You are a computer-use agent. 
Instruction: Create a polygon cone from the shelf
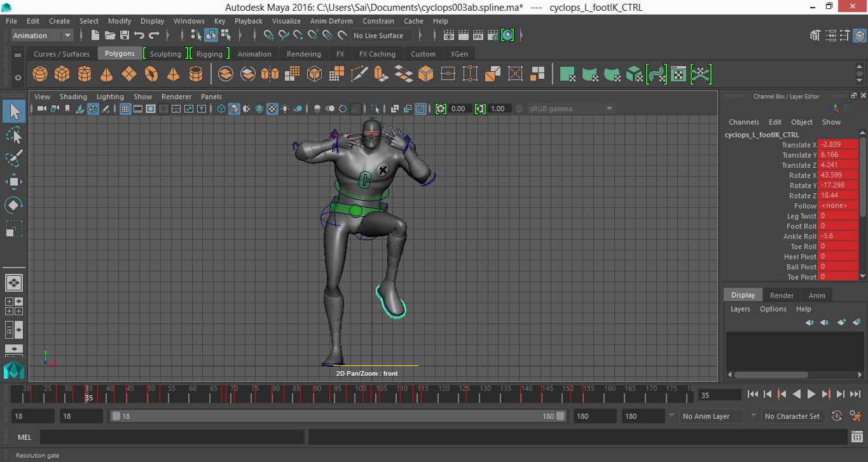[x=107, y=74]
